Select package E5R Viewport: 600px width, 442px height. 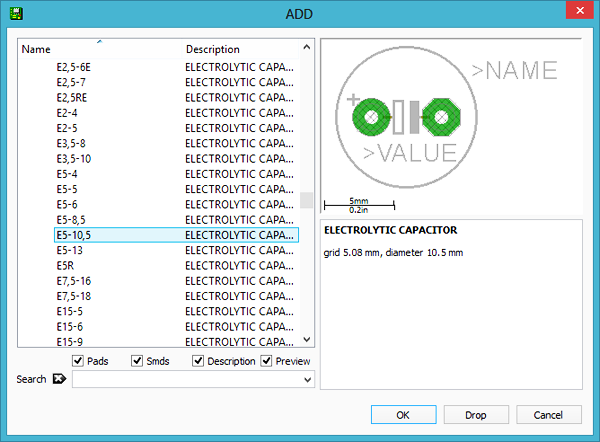[176, 266]
